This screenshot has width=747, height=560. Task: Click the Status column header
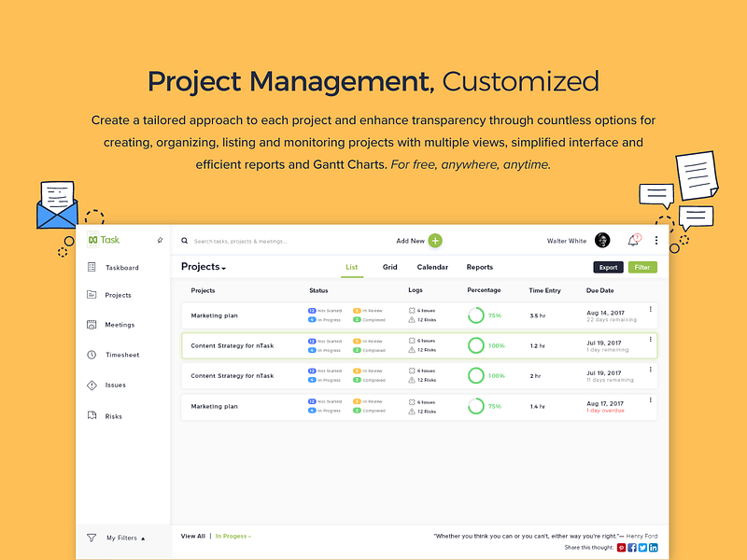tap(318, 290)
